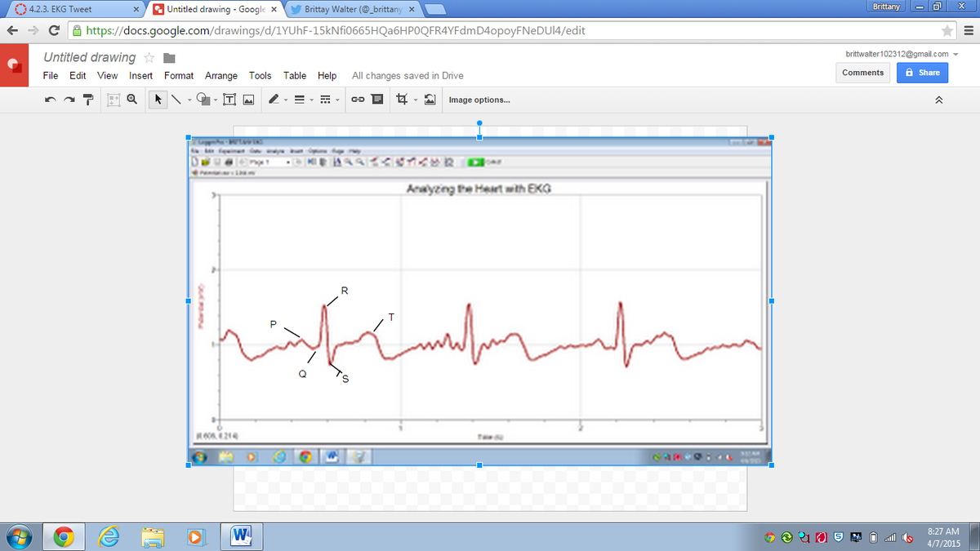Viewport: 980px width, 551px height.
Task: Click the browser Back arrow
Action: (x=14, y=31)
